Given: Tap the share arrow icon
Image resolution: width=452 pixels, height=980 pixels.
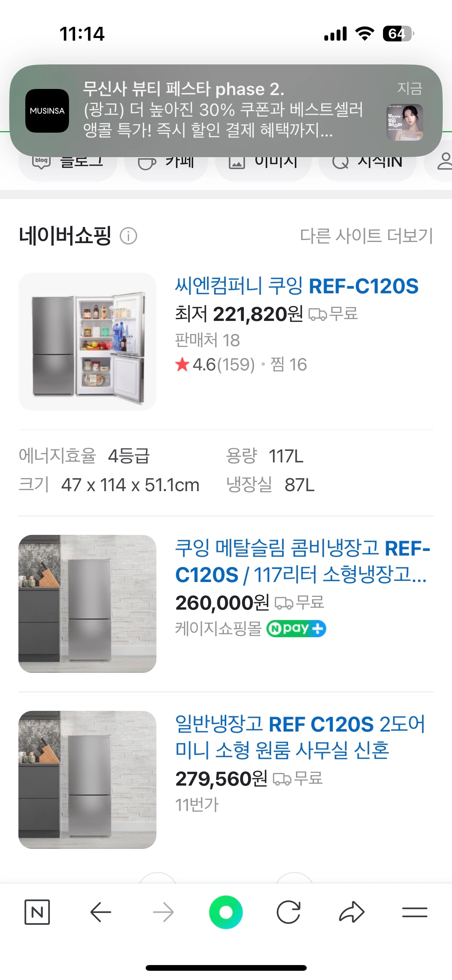Looking at the screenshot, I should click(352, 912).
